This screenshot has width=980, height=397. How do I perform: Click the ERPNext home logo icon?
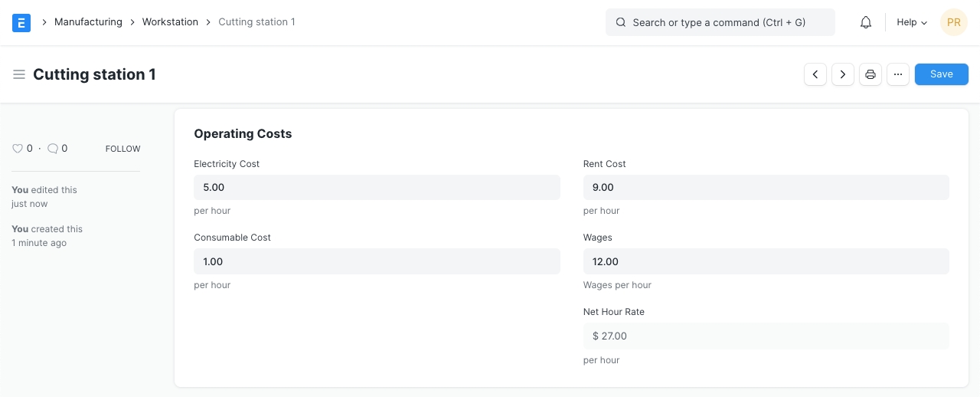coord(21,22)
